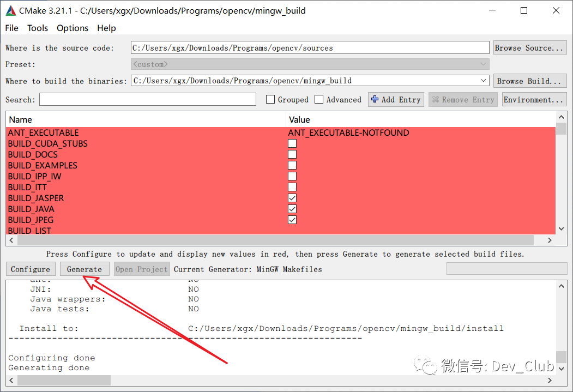Click the Search input field
Image resolution: width=573 pixels, height=392 pixels.
148,99
